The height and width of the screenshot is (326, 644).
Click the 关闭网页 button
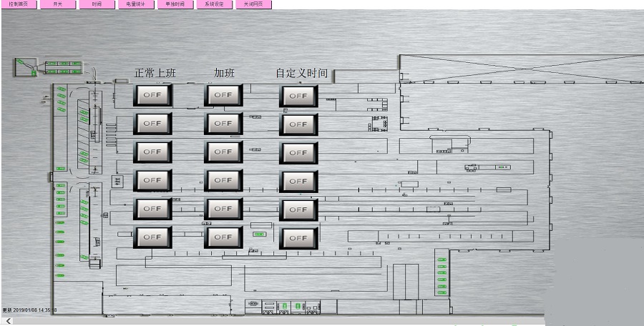click(x=253, y=4)
